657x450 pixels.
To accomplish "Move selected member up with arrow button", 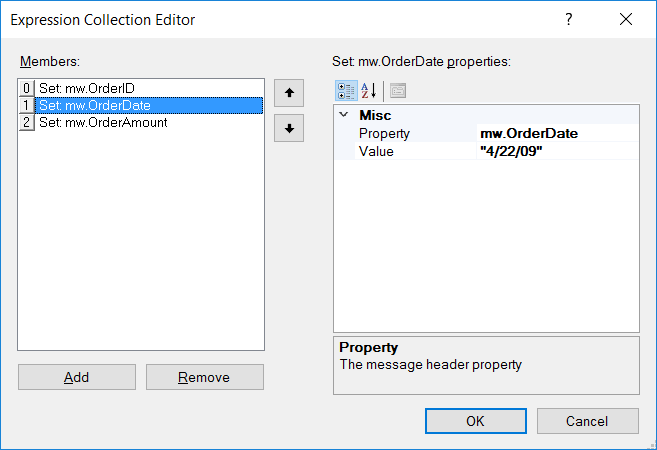I will 289,93.
